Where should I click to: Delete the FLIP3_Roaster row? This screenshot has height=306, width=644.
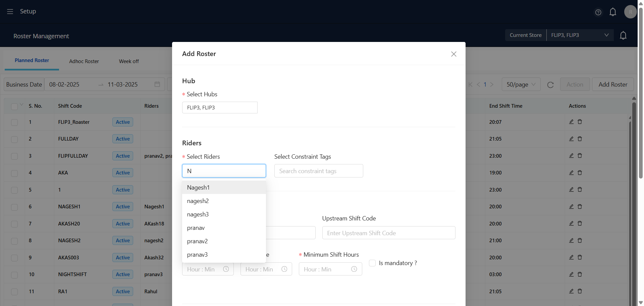pyautogui.click(x=580, y=122)
